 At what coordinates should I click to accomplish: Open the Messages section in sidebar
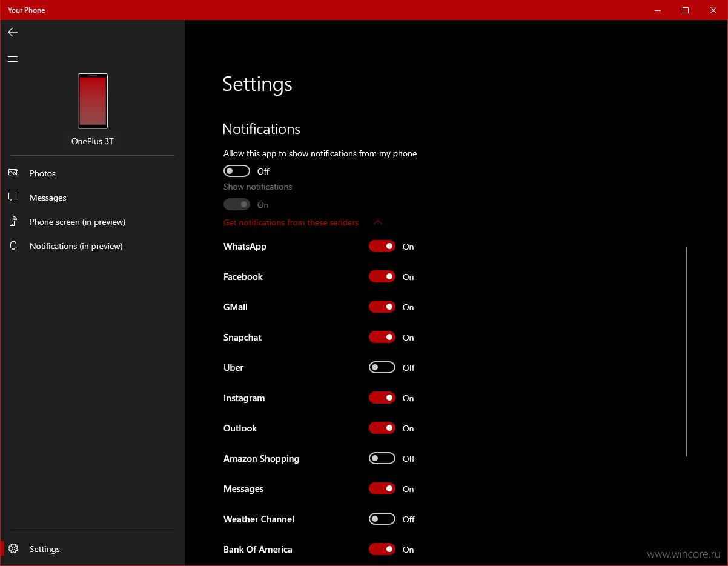tap(92, 198)
